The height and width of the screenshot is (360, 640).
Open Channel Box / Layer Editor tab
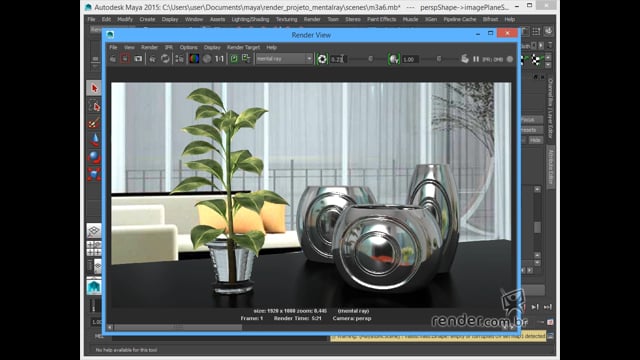(550, 108)
